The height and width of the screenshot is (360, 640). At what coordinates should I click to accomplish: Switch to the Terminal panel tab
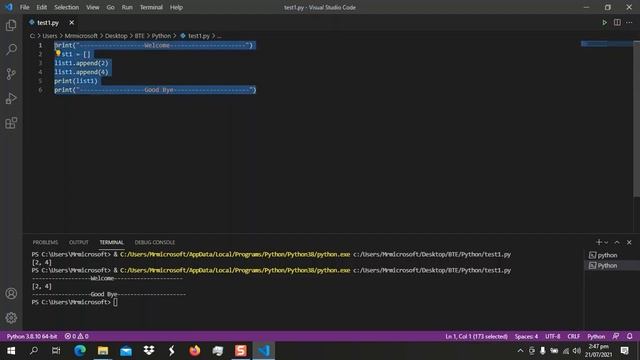pyautogui.click(x=111, y=242)
